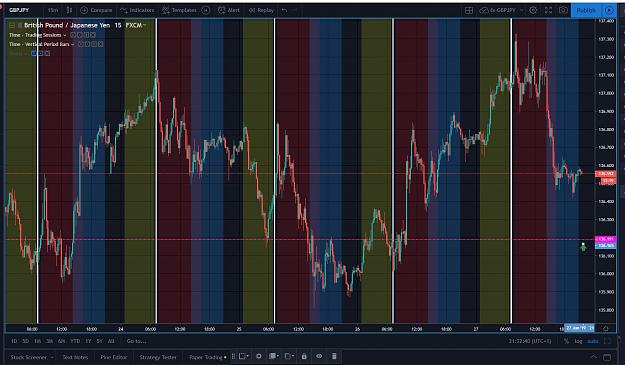This screenshot has height=365, width=625.
Task: Open the Text Notes tab
Action: (x=75, y=357)
